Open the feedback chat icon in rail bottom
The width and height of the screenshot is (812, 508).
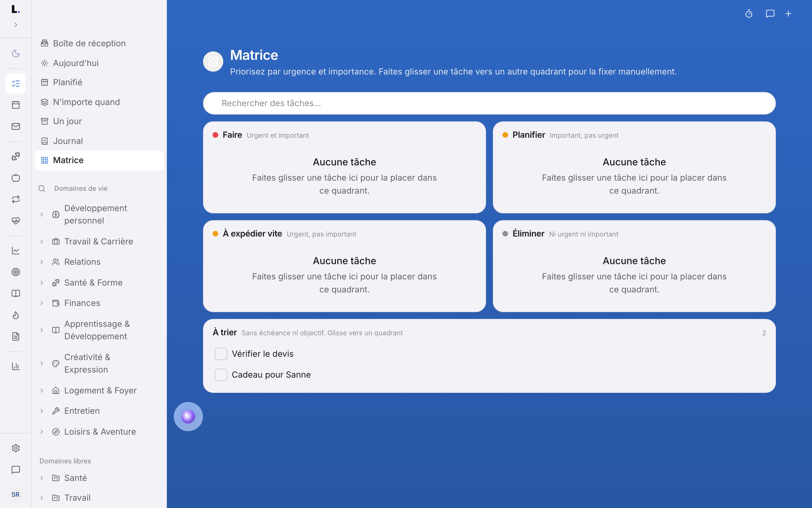point(16,470)
